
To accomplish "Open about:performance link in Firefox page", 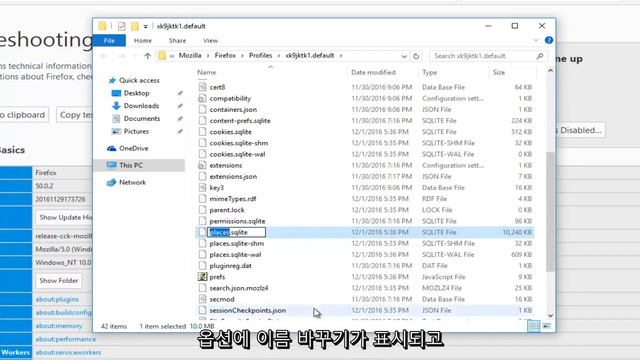I will [66, 339].
